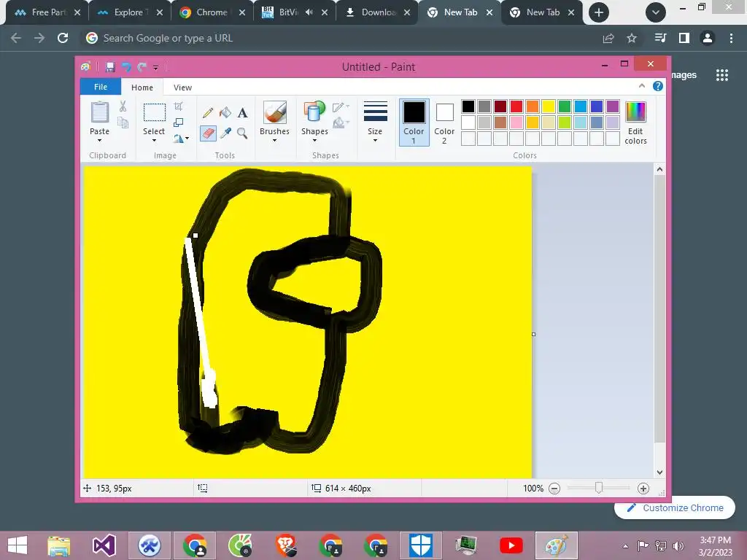Activate Color 2 selector
Screen dimensions: 747x560
pos(444,122)
